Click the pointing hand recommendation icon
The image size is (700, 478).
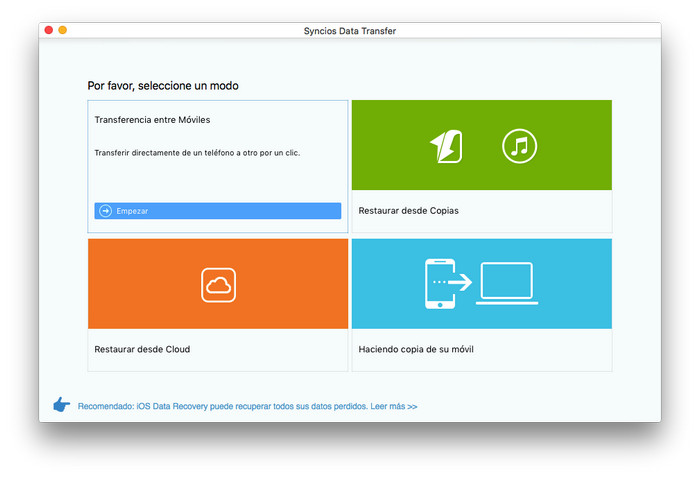pos(62,405)
